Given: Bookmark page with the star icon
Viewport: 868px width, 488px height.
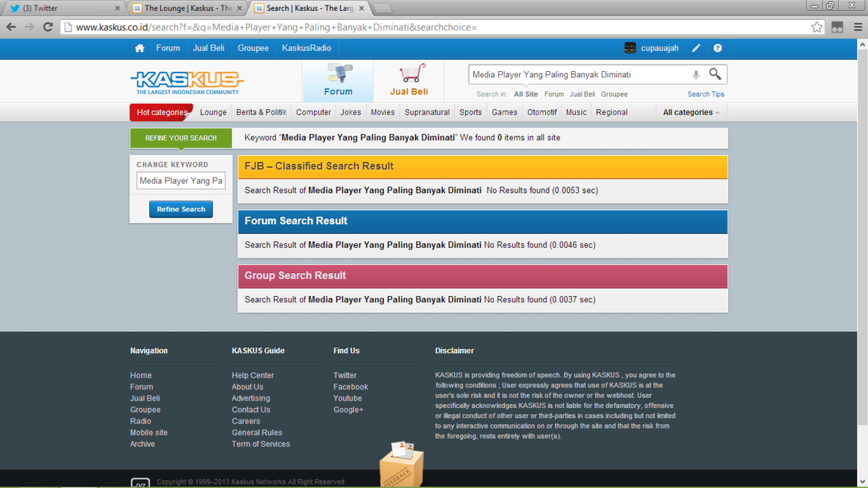Looking at the screenshot, I should tap(816, 27).
